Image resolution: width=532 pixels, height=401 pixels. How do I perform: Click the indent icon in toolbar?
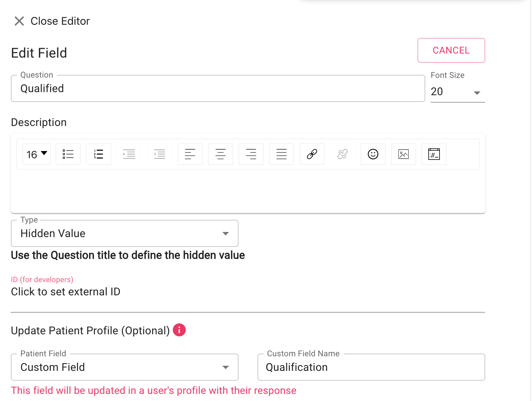[x=129, y=154]
